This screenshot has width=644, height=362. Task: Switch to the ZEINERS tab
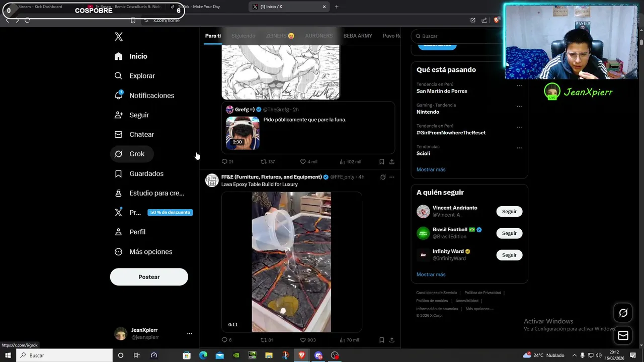click(280, 36)
